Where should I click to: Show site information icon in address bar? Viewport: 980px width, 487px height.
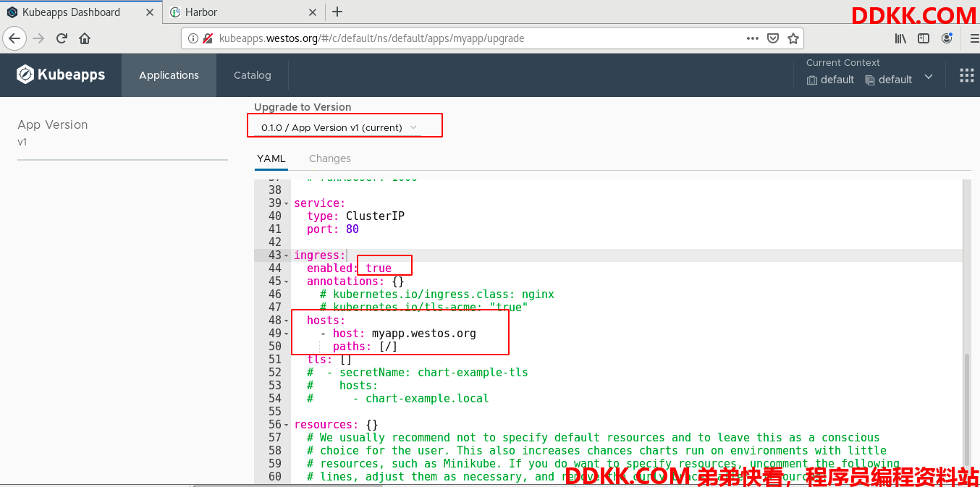pos(193,38)
